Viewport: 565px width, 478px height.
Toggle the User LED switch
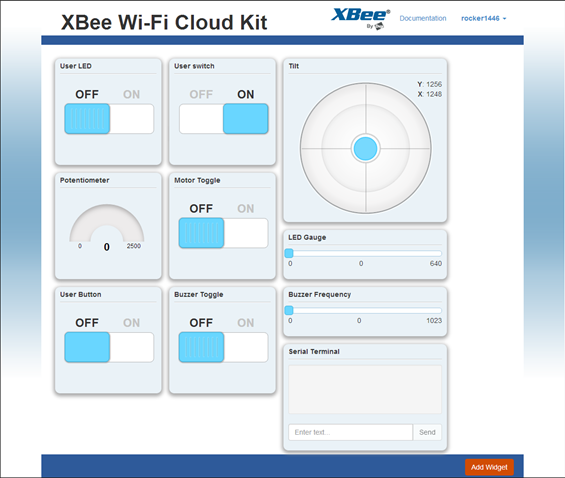click(x=109, y=119)
